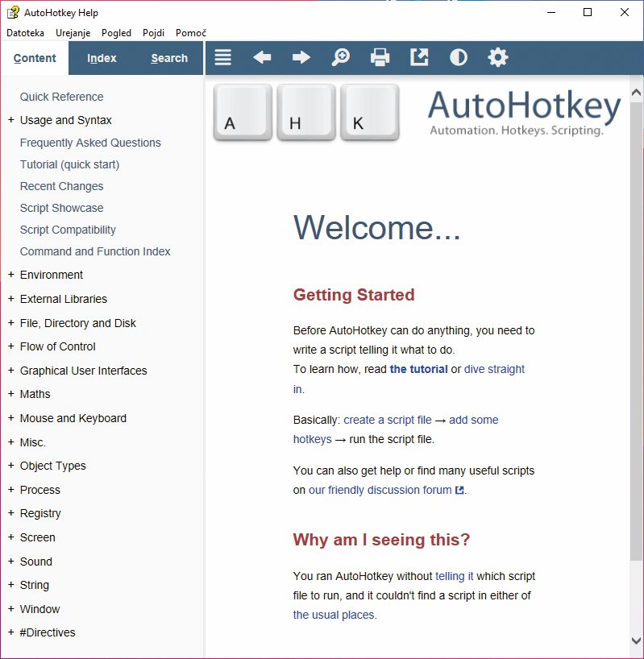
Task: Expand the Registry tree node
Action: click(x=11, y=513)
